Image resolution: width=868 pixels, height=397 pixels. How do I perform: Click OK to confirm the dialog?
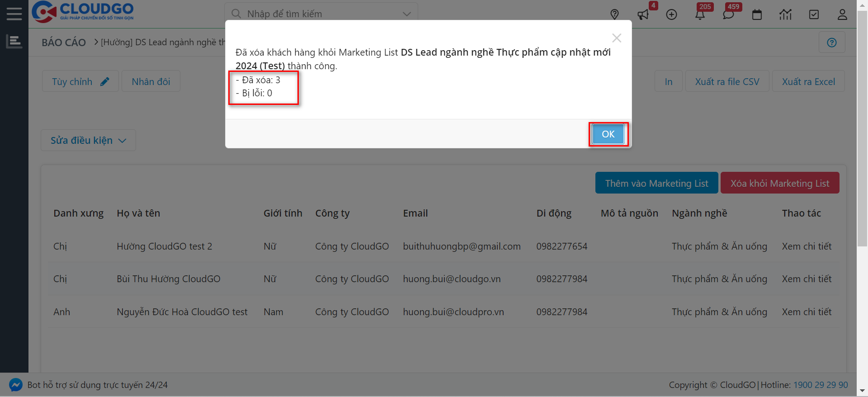click(608, 134)
